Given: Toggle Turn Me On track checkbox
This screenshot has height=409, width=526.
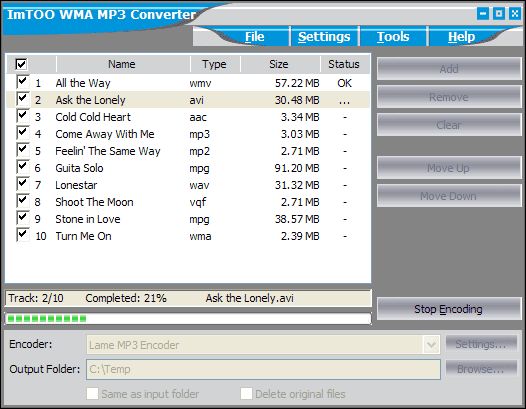Looking at the screenshot, I should point(22,235).
